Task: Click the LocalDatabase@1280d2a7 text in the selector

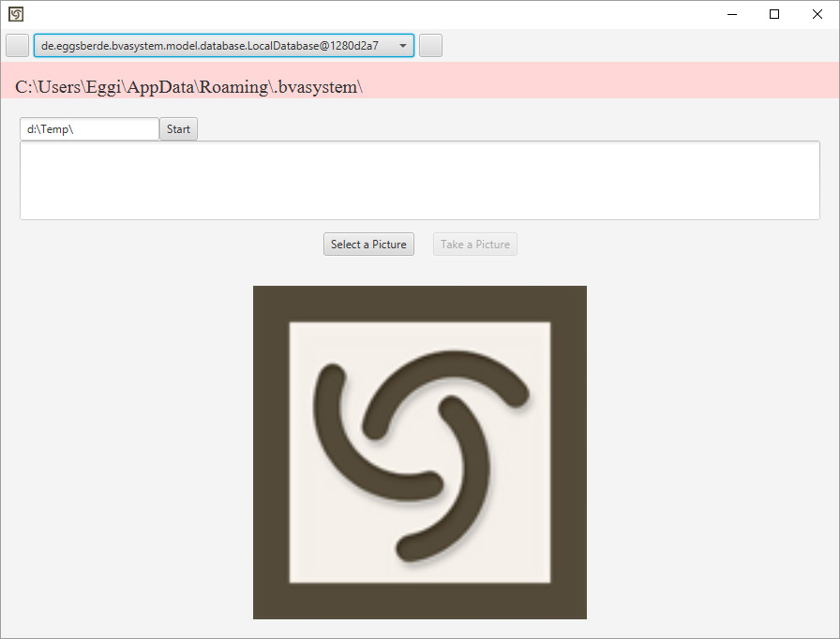Action: coord(209,45)
